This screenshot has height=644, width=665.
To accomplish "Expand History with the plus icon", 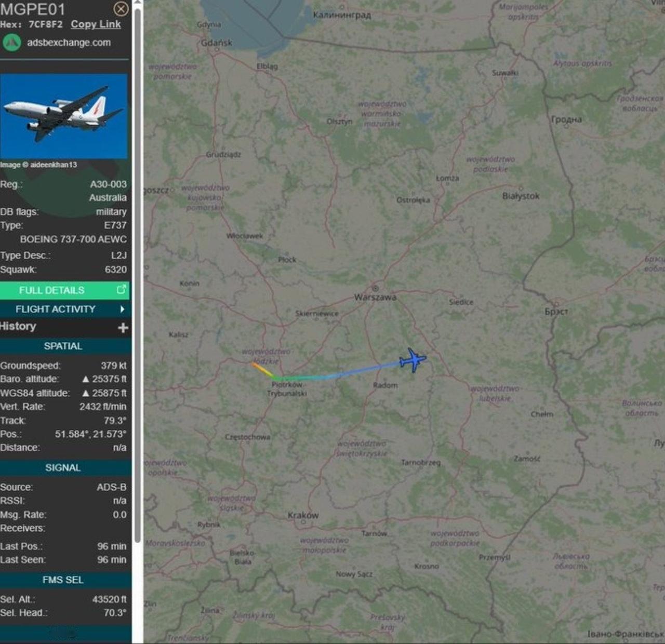I will [x=123, y=328].
